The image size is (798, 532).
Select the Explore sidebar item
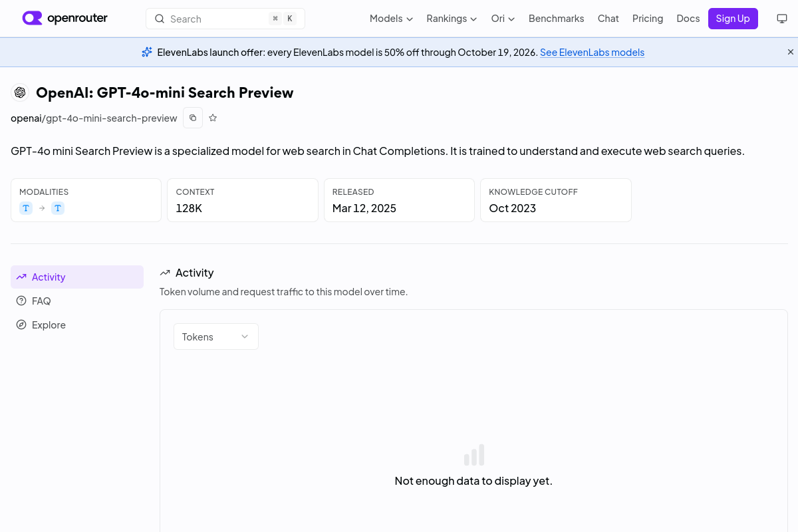77,325
